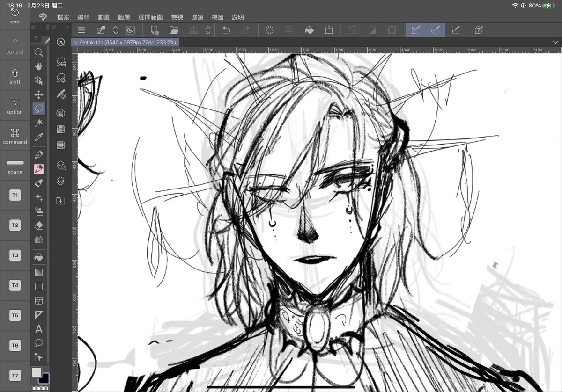Click the Clip Studio spiral launcher icon
Viewport: 562px width, 392px height.
coord(130,30)
